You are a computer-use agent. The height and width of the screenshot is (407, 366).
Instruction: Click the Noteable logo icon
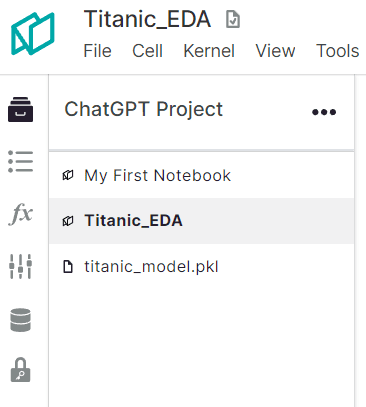coord(33,33)
